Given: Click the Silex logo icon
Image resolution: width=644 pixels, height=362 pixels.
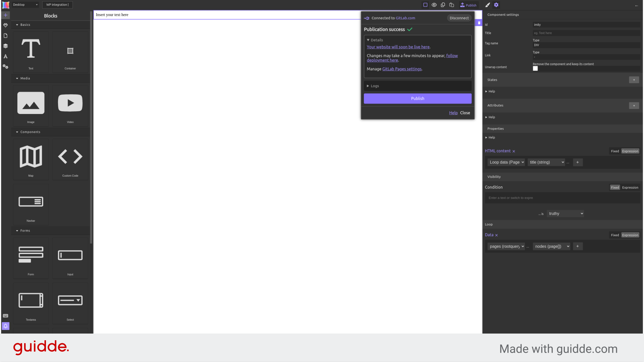Looking at the screenshot, I should [6, 5].
